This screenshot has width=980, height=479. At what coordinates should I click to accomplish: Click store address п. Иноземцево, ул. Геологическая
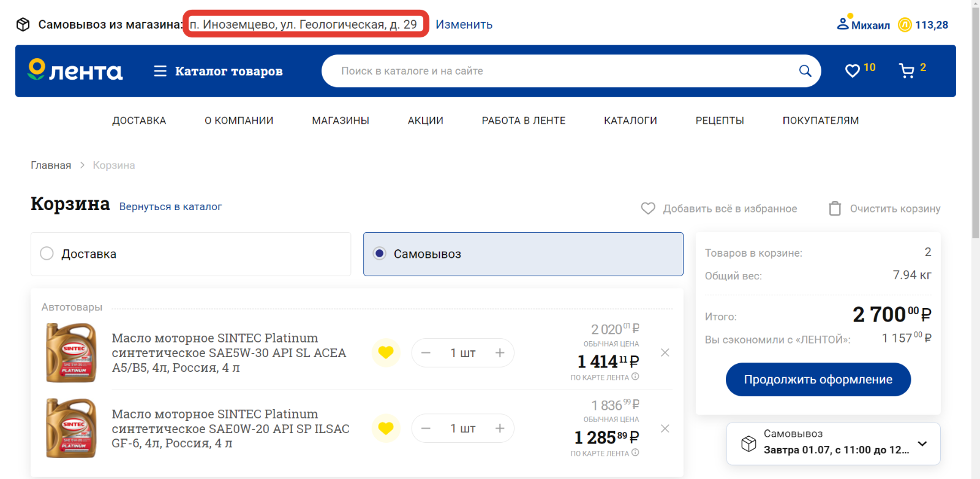coord(303,25)
